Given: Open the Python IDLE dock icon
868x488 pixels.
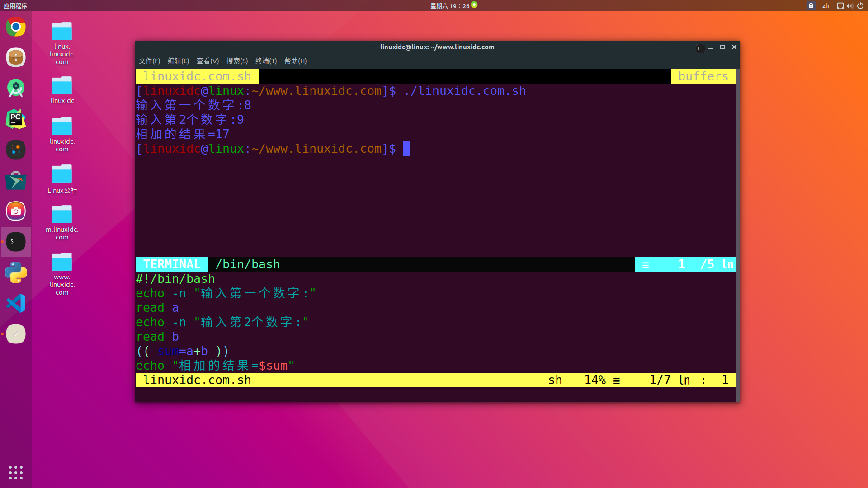Looking at the screenshot, I should (16, 272).
